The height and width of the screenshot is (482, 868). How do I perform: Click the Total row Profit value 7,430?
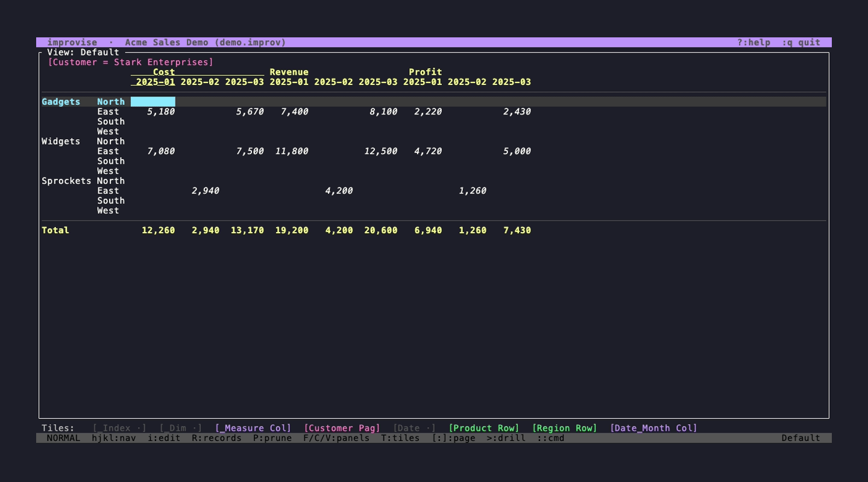517,231
